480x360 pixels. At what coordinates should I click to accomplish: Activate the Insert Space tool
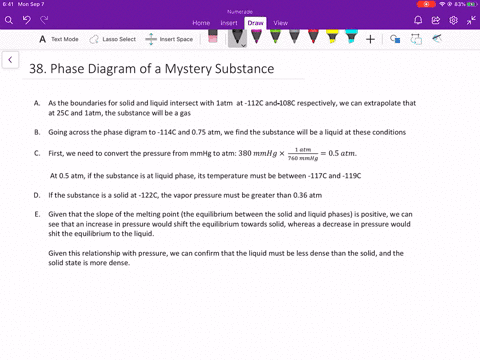pyautogui.click(x=169, y=39)
